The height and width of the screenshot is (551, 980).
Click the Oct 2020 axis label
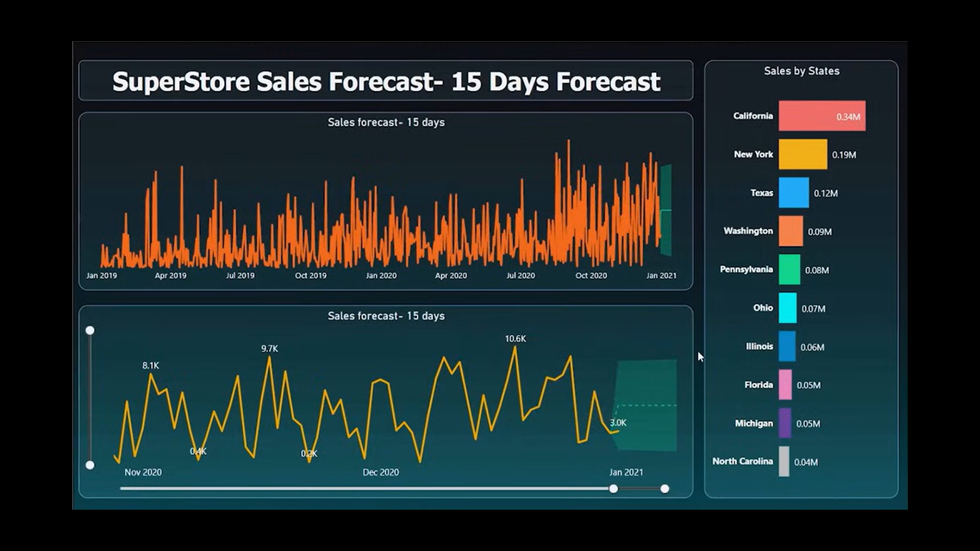pyautogui.click(x=591, y=275)
